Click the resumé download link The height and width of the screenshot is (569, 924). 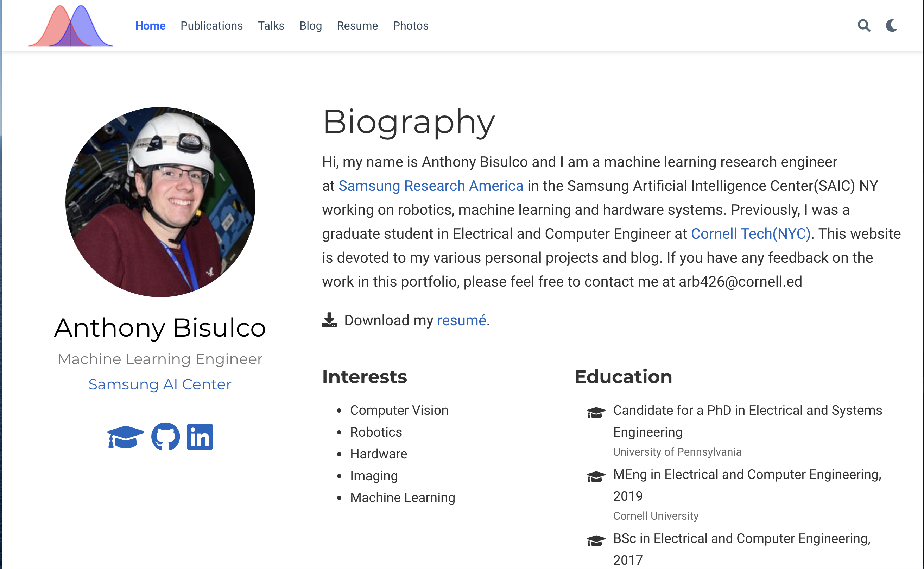pos(461,320)
